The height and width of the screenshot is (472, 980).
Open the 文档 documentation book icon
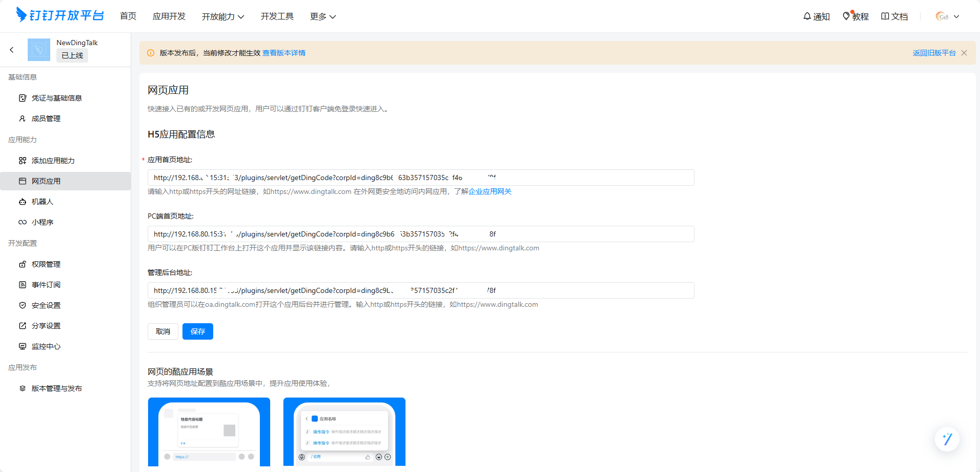tap(885, 16)
